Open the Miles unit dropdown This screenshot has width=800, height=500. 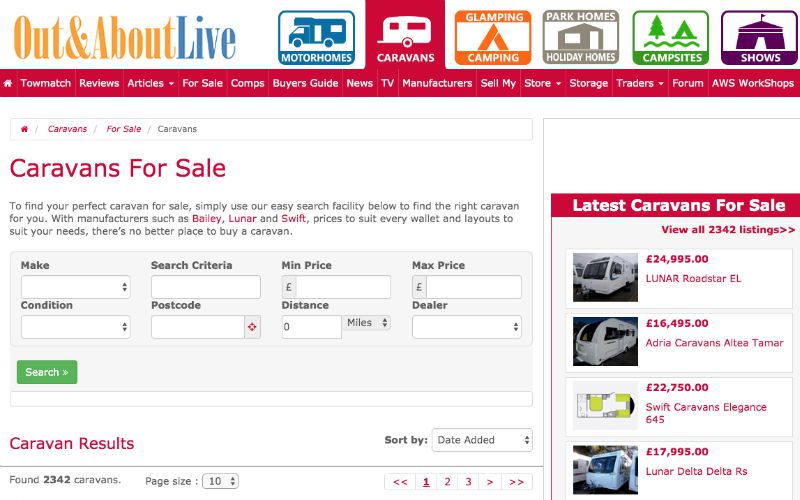click(367, 323)
